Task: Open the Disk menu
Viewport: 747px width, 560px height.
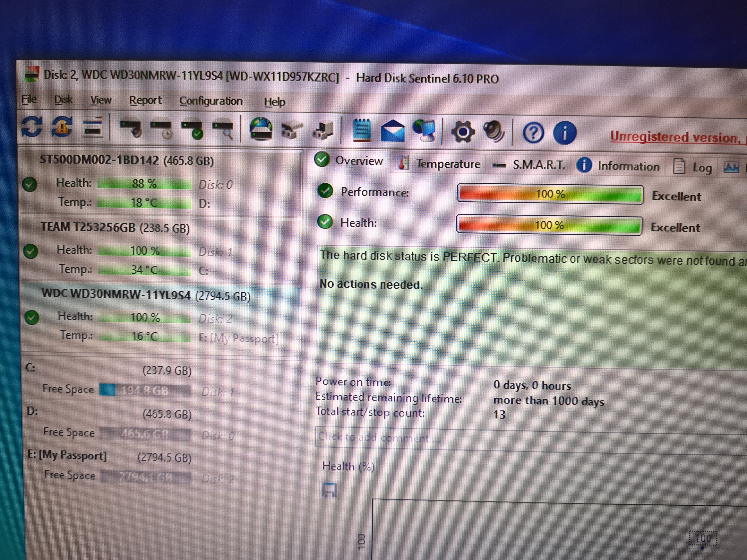Action: [x=63, y=100]
